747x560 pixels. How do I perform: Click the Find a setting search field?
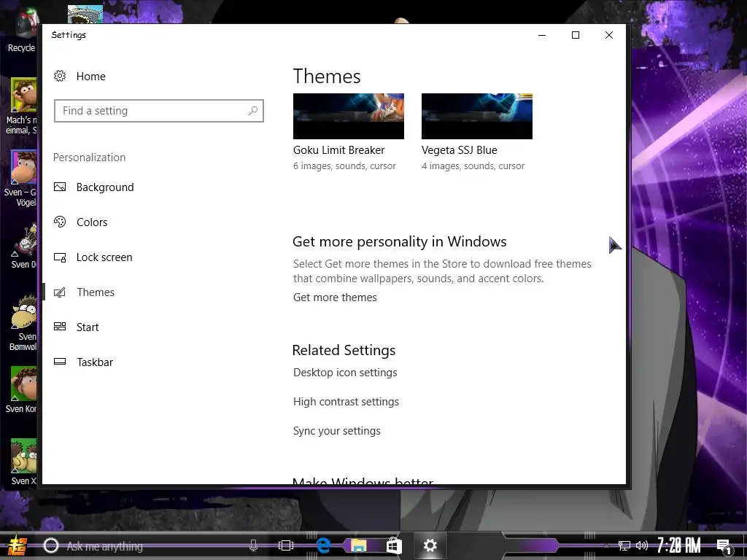[x=158, y=111]
